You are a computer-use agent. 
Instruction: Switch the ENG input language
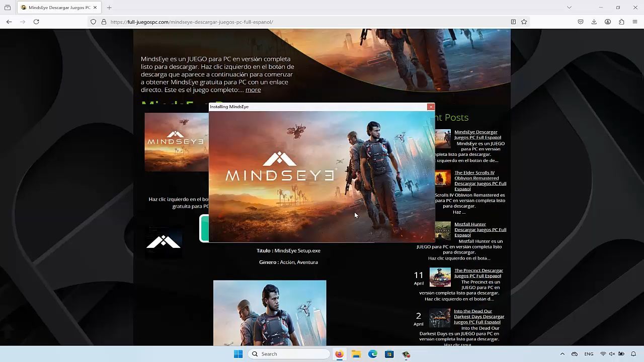coord(589,354)
